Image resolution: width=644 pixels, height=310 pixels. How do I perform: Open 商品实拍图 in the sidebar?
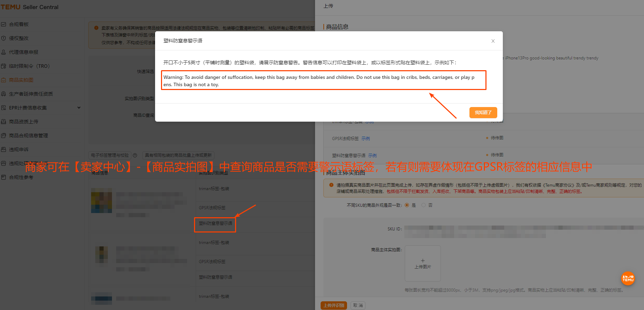21,80
